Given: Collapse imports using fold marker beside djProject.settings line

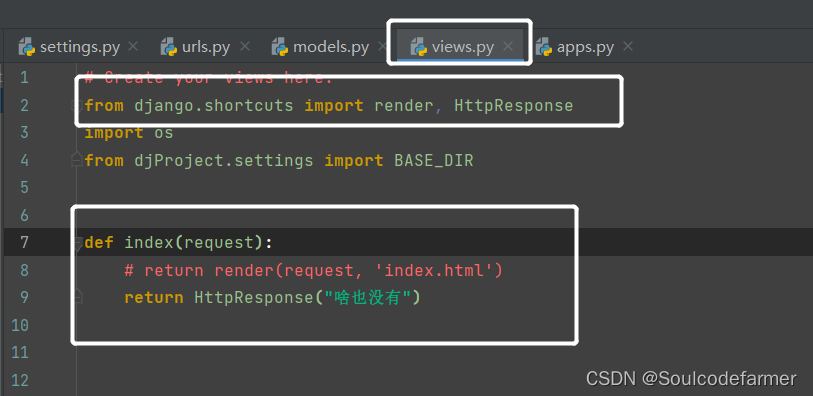Looking at the screenshot, I should click(x=77, y=160).
